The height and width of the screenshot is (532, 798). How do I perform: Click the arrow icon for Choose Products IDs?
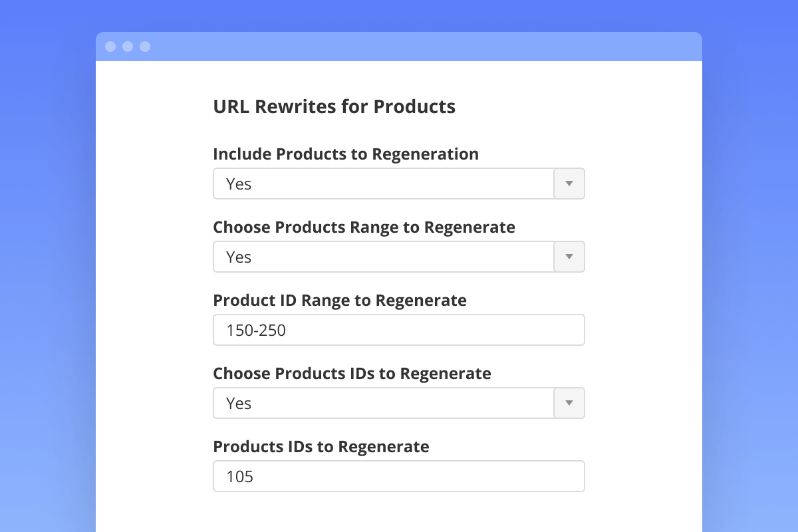(x=569, y=403)
